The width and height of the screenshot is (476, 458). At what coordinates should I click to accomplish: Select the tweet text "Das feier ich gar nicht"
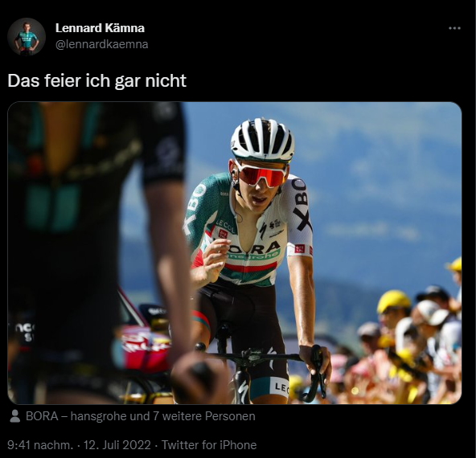[x=96, y=80]
